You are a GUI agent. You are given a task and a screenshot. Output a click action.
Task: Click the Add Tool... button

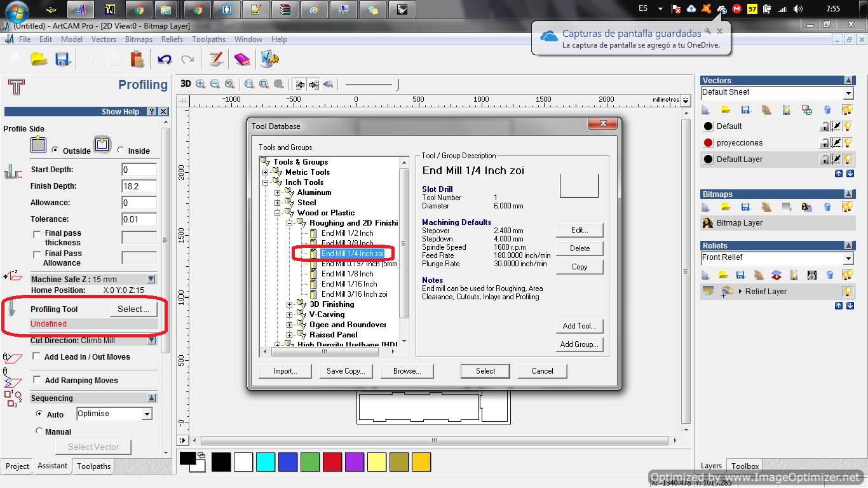click(x=580, y=326)
